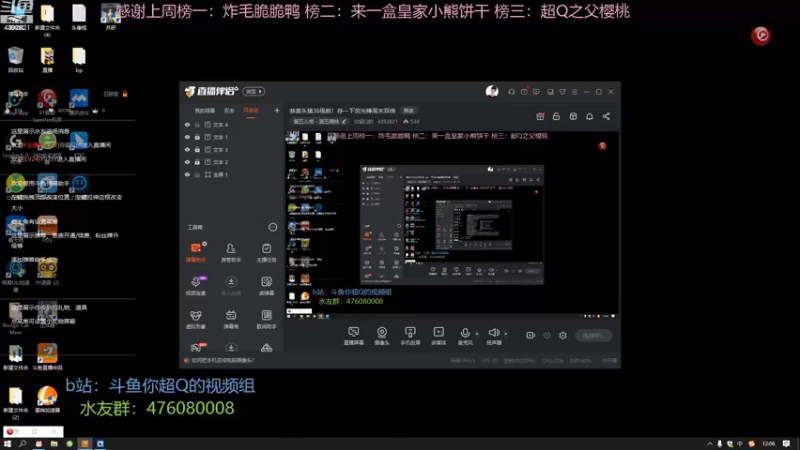Edit the stream category tag with pencil

pyautogui.click(x=344, y=122)
